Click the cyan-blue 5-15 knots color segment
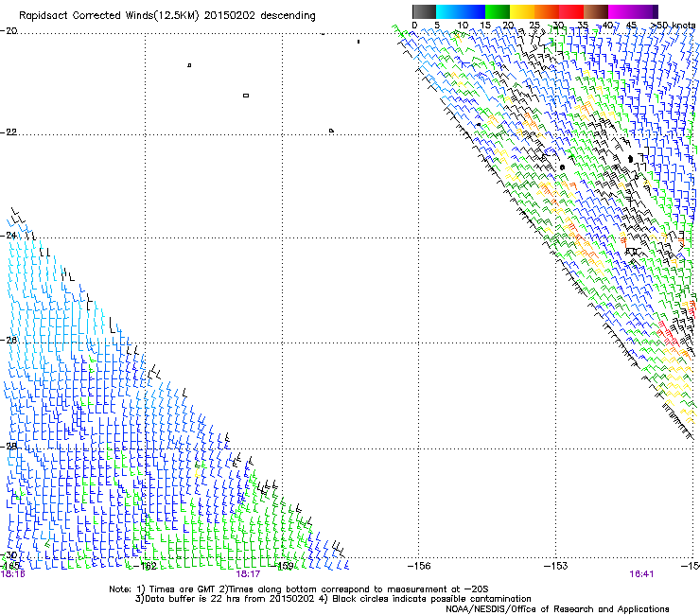The image size is (700, 615). 461,11
